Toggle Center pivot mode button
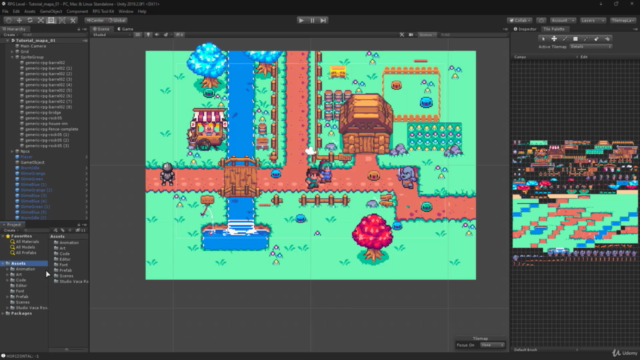640x360 pixels. coord(96,20)
